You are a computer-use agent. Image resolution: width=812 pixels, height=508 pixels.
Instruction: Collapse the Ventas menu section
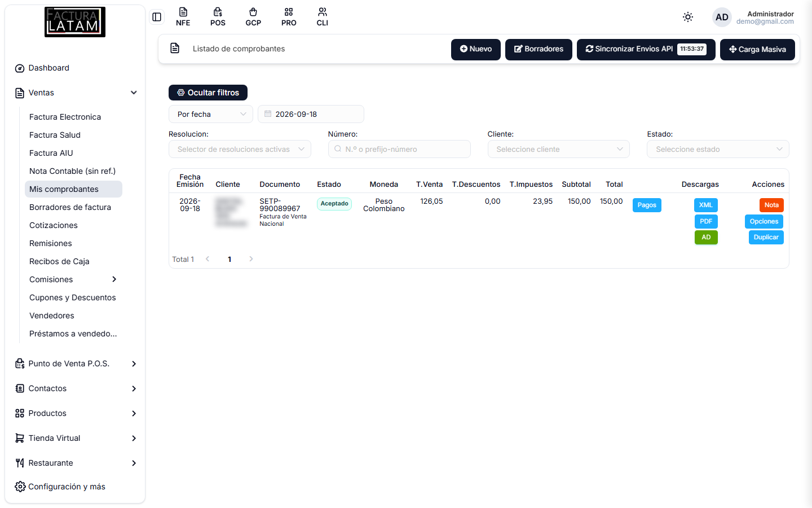tap(75, 93)
